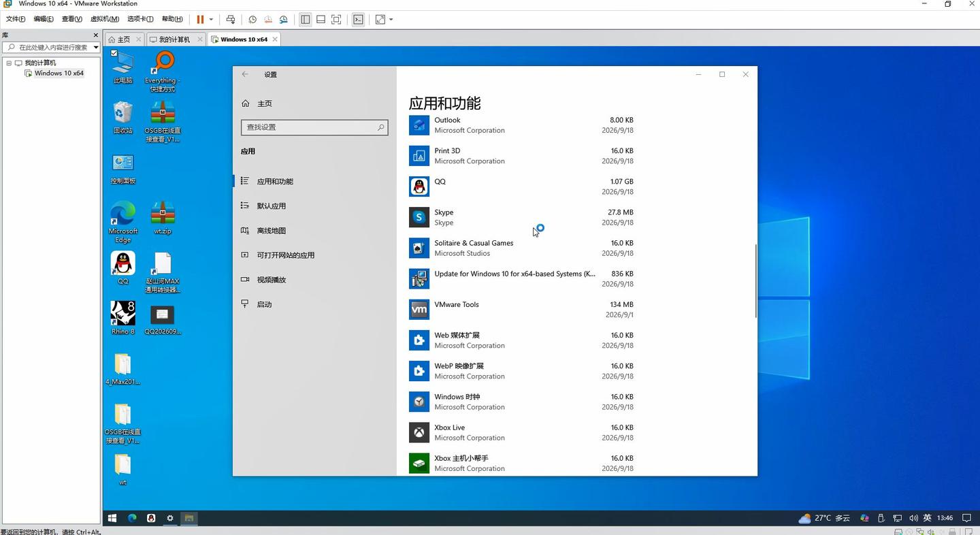Select the Xbox Live app entry
This screenshot has width=980, height=535.
pyautogui.click(x=521, y=433)
